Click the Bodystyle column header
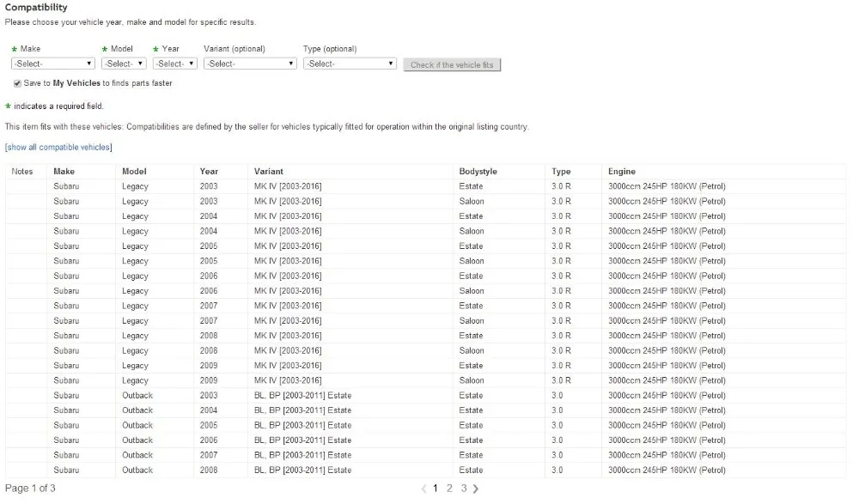The image size is (859, 504). point(478,172)
